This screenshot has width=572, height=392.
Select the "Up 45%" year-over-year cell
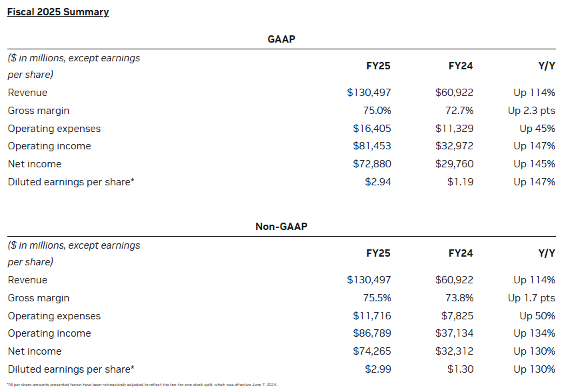tap(537, 129)
